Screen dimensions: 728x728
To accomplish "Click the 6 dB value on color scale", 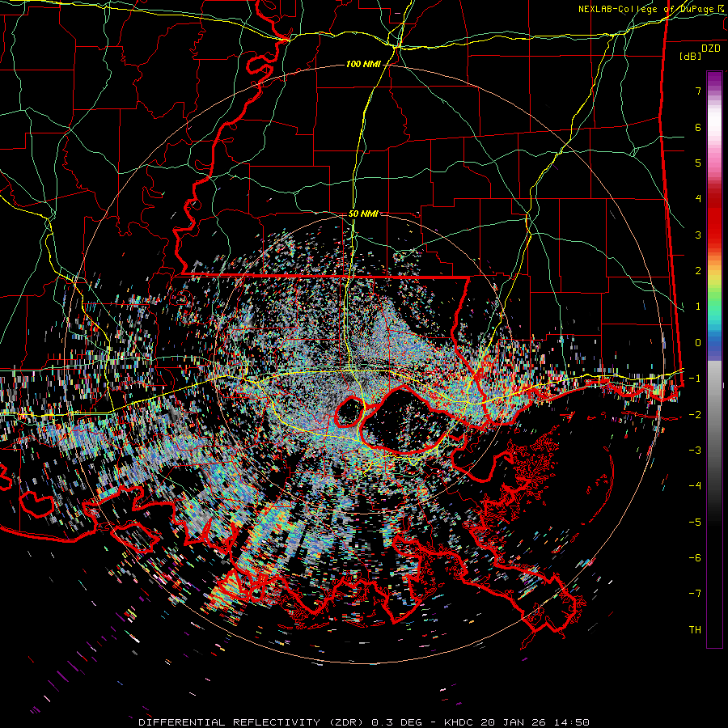I will [x=698, y=127].
